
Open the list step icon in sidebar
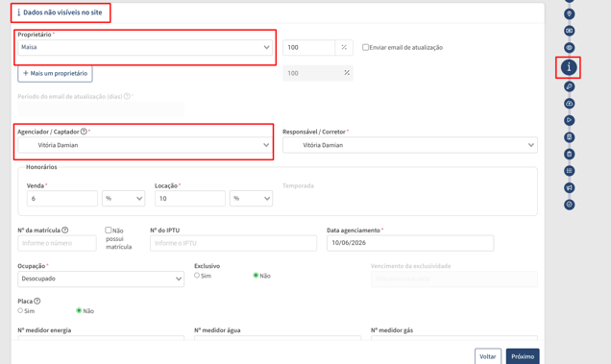click(569, 171)
